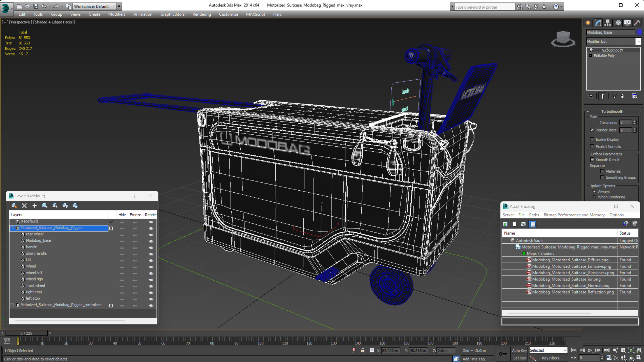Viewport: 644px width, 362px height.
Task: Click the Auto Key button
Action: pos(519,350)
